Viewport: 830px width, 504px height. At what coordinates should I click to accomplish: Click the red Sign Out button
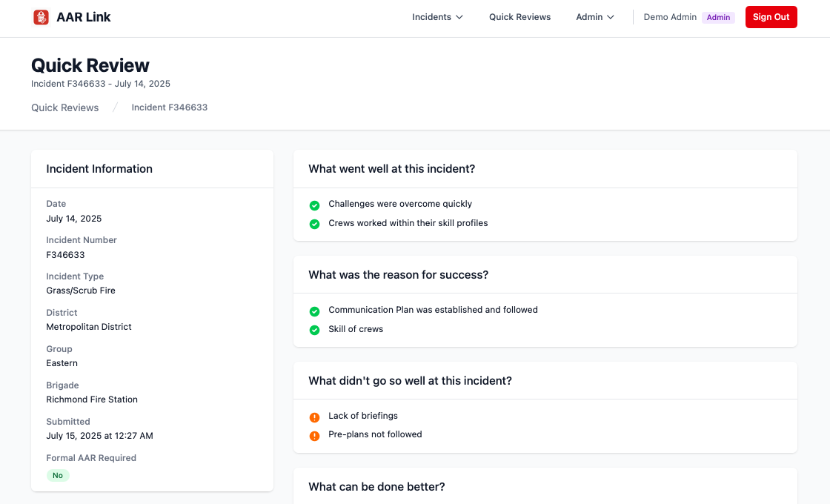[x=771, y=16]
